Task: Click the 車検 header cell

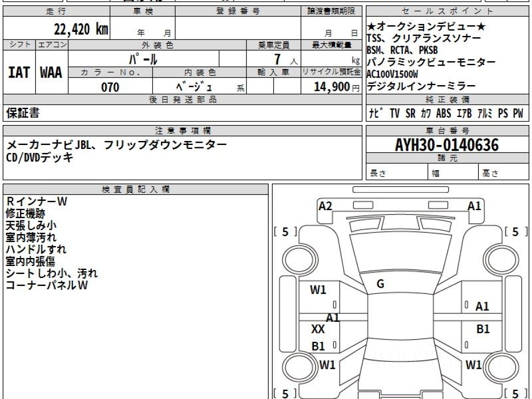Action: point(143,12)
